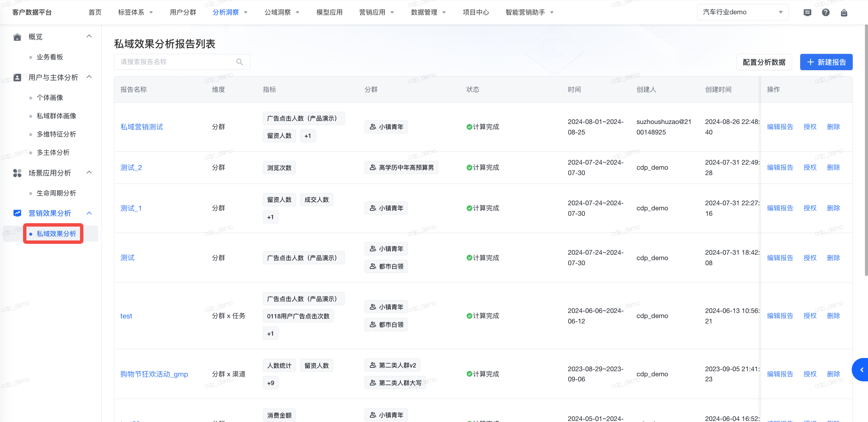
Task: Open the 测试_2 report
Action: pos(131,167)
